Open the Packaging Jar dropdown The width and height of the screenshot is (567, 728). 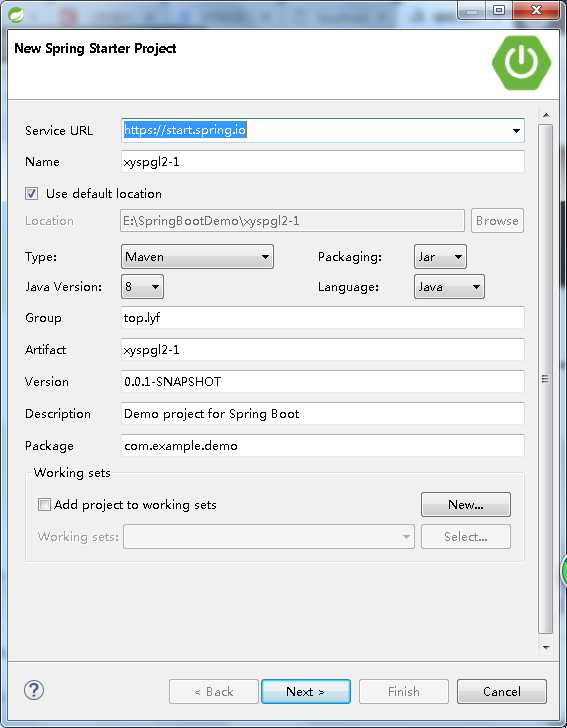tap(440, 257)
